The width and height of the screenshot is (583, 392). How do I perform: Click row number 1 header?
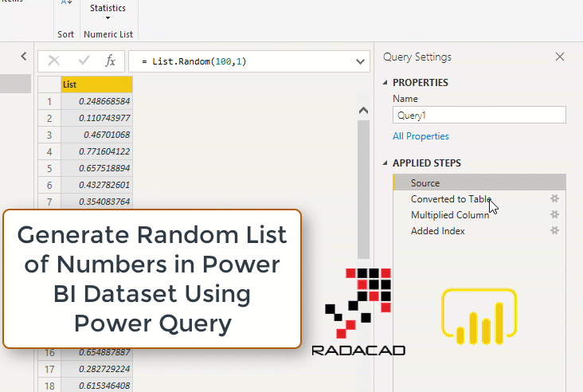click(x=49, y=101)
